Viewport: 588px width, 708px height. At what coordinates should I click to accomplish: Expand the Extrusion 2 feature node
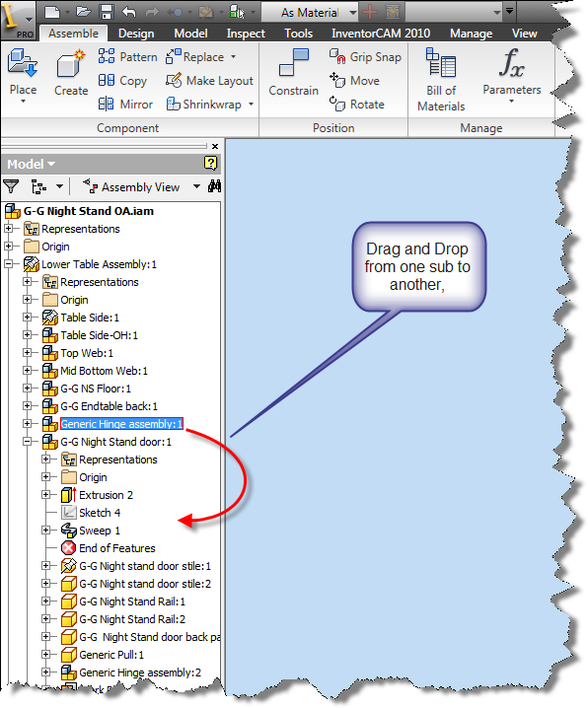45,495
